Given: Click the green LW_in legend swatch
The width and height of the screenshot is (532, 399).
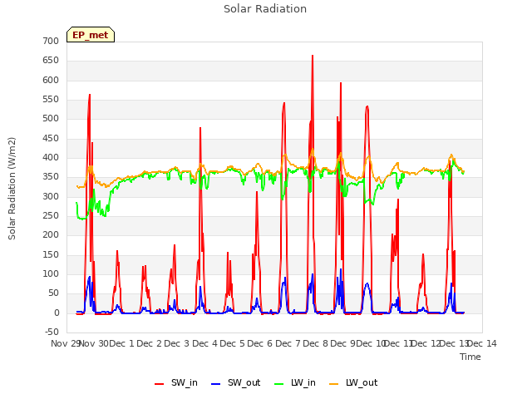Looking at the screenshot, I should pyautogui.click(x=278, y=384).
